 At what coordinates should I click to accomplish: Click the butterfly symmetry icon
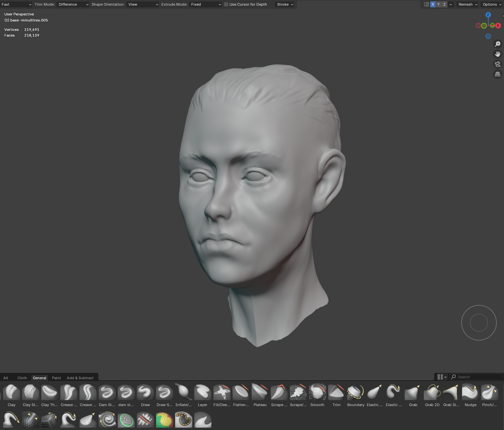[x=426, y=4]
